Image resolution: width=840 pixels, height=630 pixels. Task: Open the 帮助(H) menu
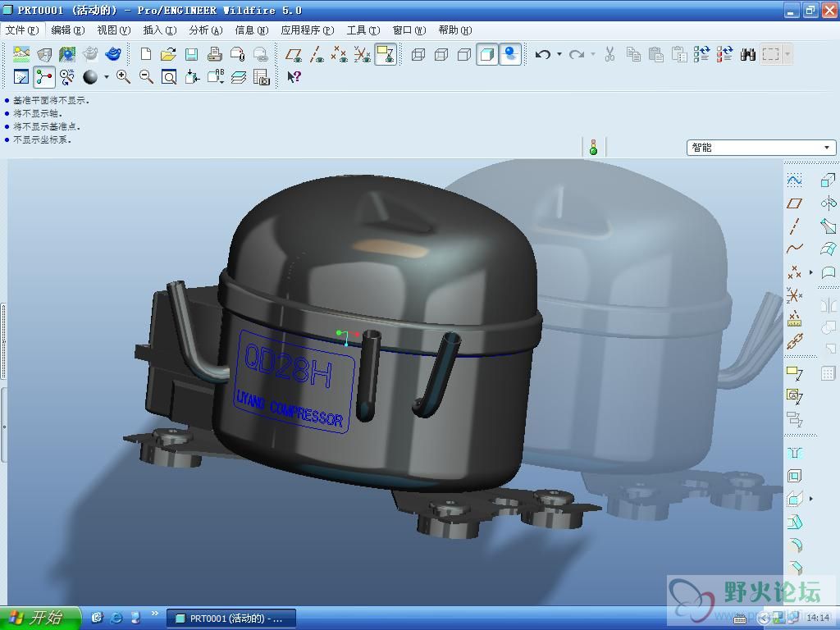click(x=454, y=30)
